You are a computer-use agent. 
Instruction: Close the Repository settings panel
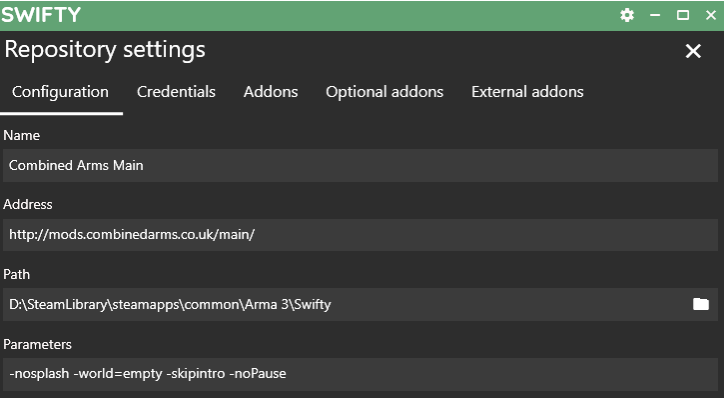coord(693,51)
